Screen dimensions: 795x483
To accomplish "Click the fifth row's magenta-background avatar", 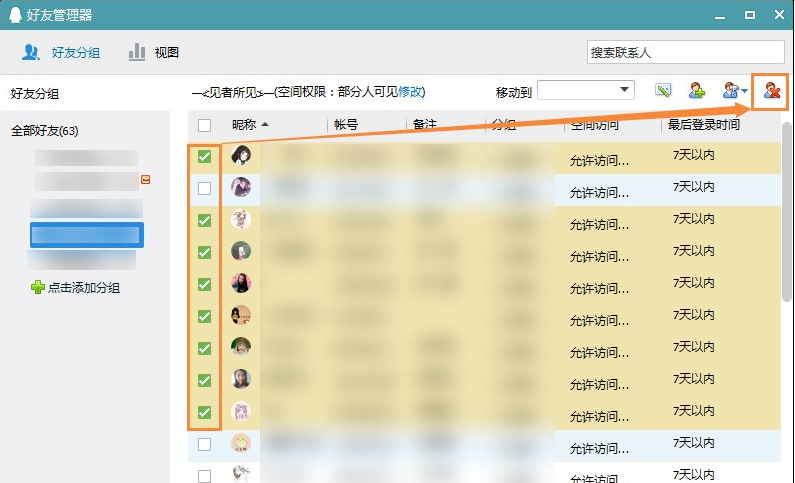I will point(241,283).
